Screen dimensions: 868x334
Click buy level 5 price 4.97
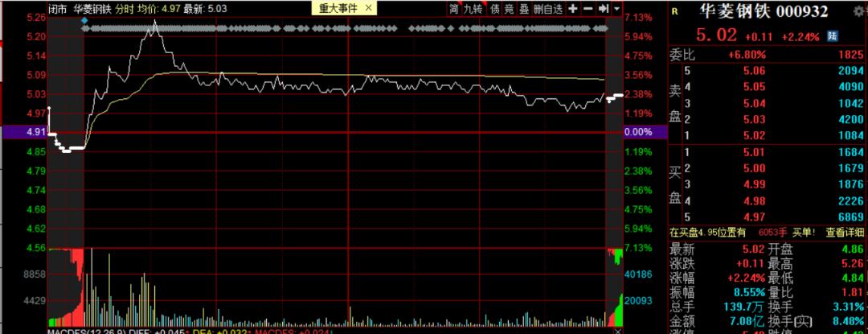click(755, 217)
